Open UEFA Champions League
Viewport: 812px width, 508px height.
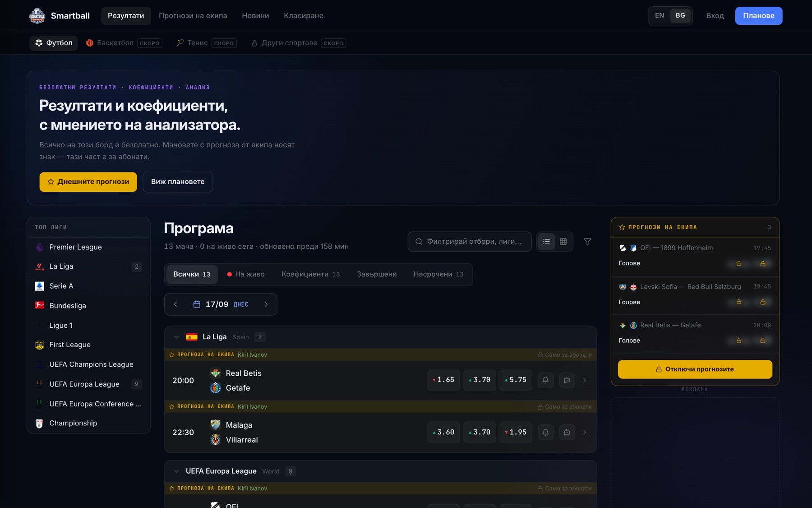(88, 364)
